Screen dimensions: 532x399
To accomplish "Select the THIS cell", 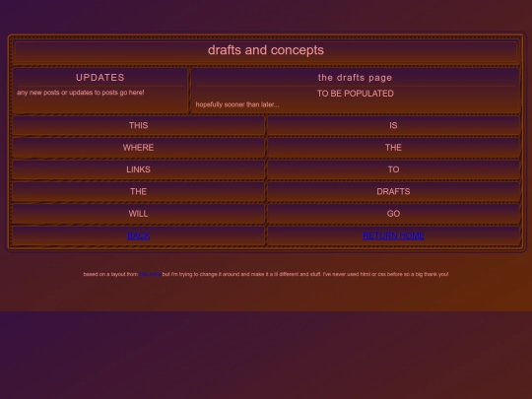I will coord(139,125).
